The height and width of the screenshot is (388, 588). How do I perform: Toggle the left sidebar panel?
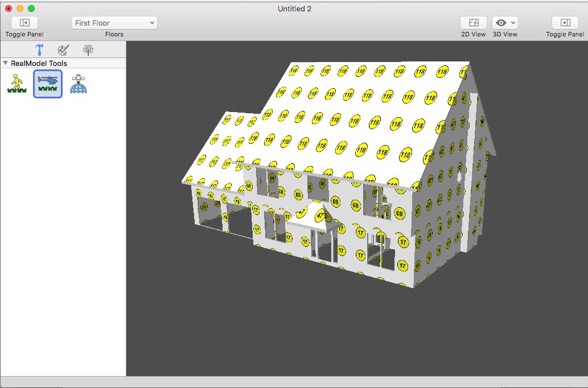24,23
